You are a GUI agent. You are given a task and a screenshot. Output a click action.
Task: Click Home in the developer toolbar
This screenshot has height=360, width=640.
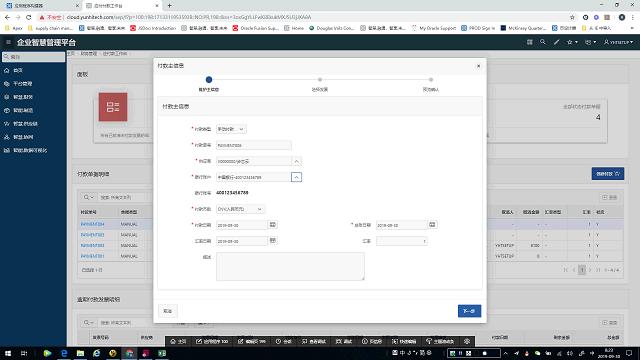[x=178, y=341]
